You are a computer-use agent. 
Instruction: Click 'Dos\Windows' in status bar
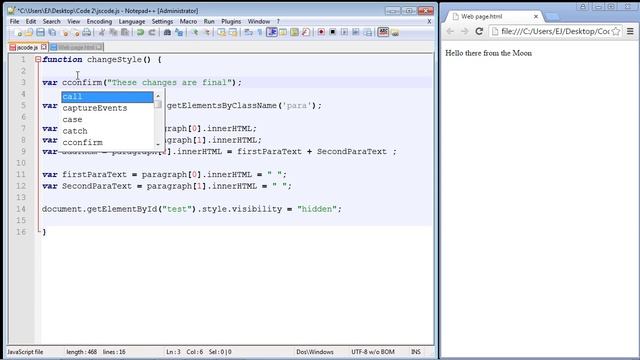coord(315,352)
